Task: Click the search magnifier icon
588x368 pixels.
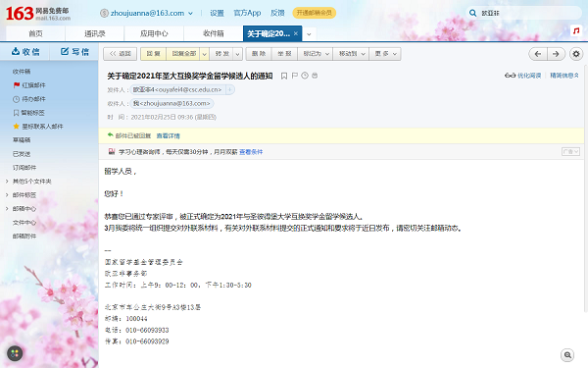Action: click(x=473, y=13)
